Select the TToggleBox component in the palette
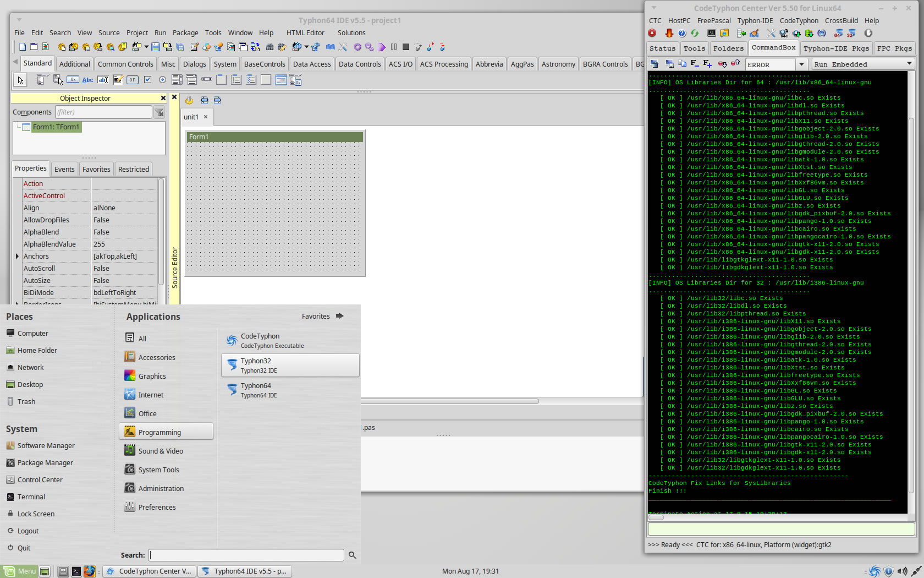 point(133,80)
